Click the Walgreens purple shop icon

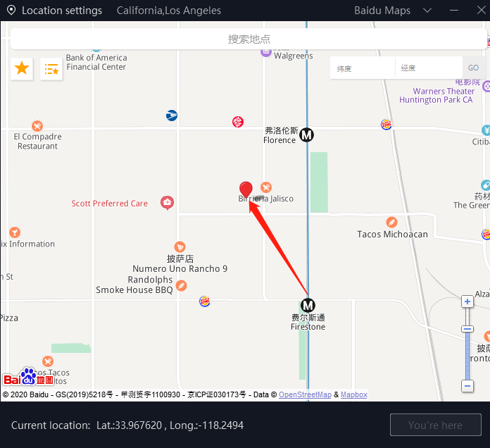266,52
